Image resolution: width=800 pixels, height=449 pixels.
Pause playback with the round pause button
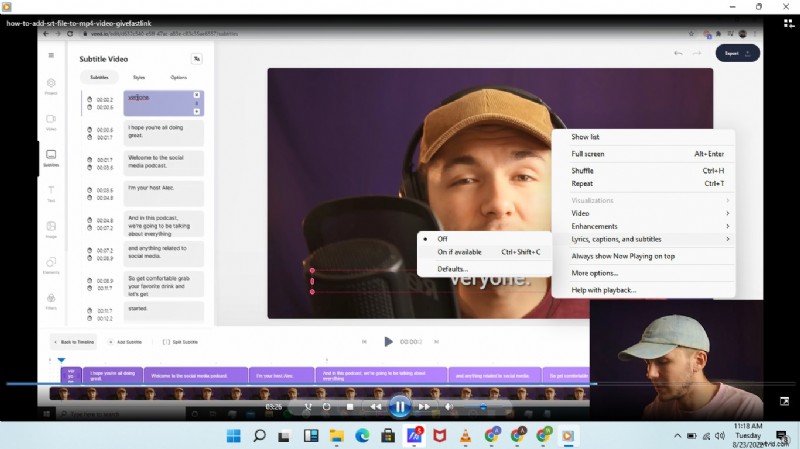tap(399, 406)
